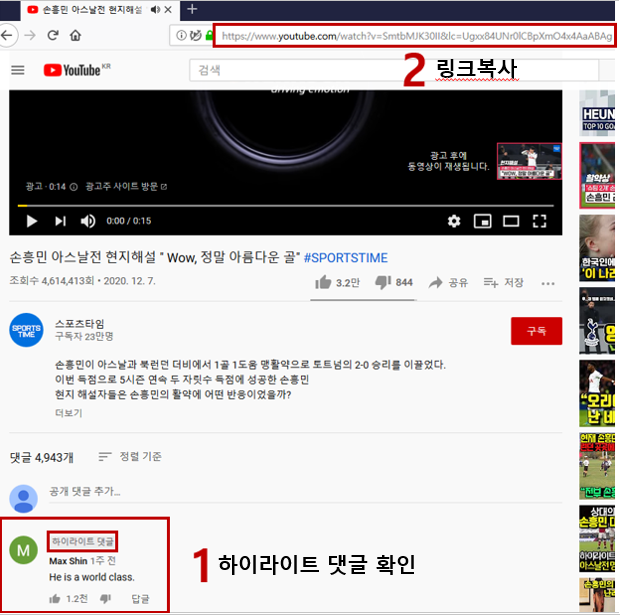Seek on the video progress bar
The height and width of the screenshot is (615, 620).
285,206
